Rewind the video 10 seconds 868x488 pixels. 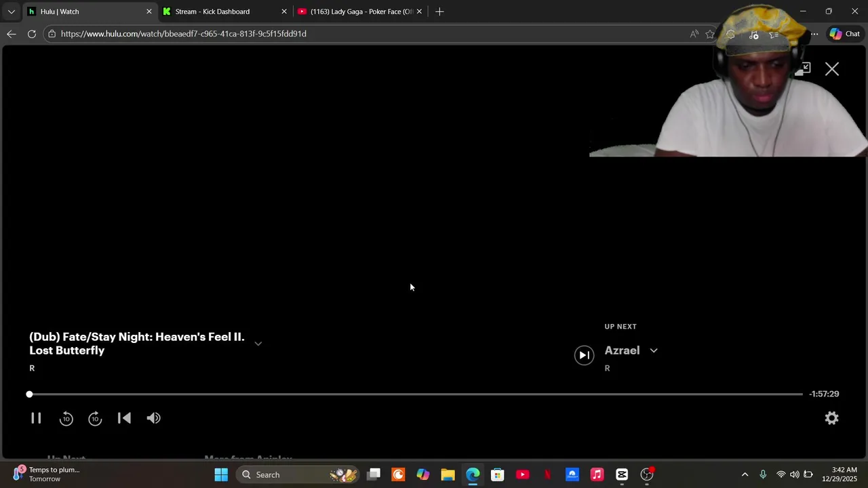pos(66,418)
